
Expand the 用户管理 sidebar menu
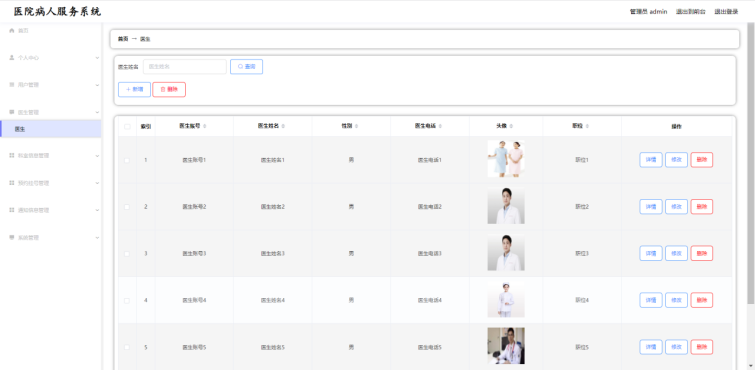(51, 85)
